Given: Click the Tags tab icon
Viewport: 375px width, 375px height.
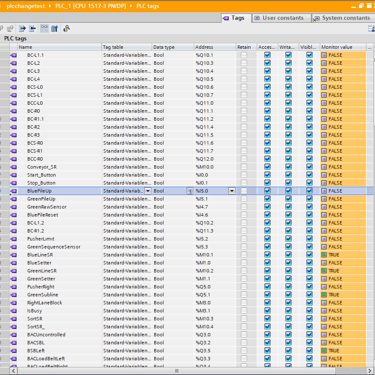Looking at the screenshot, I should point(226,18).
